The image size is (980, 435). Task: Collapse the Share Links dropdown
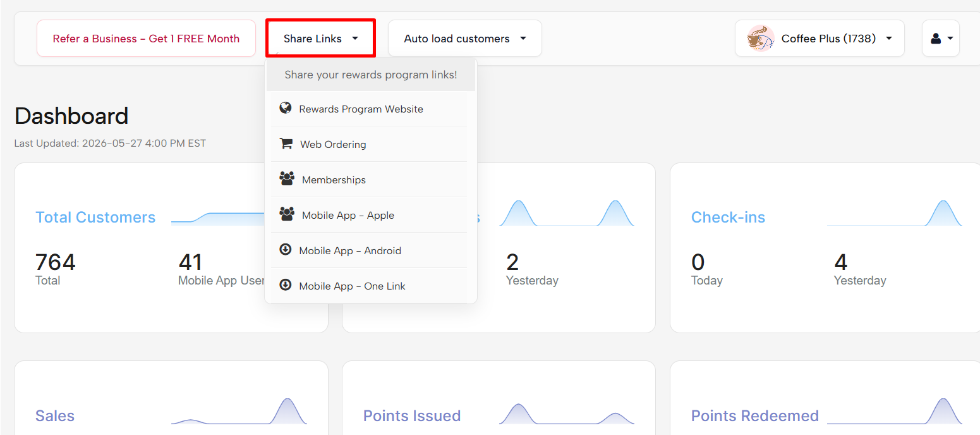[320, 39]
